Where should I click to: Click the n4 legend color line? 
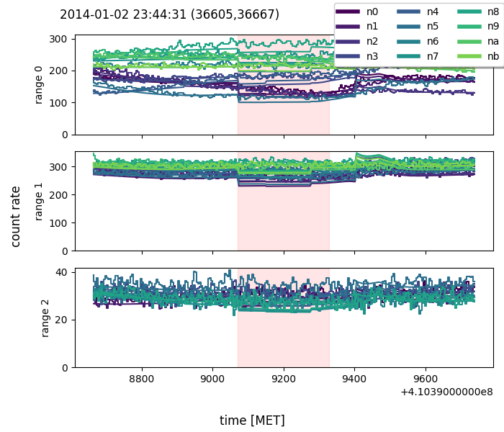point(408,12)
